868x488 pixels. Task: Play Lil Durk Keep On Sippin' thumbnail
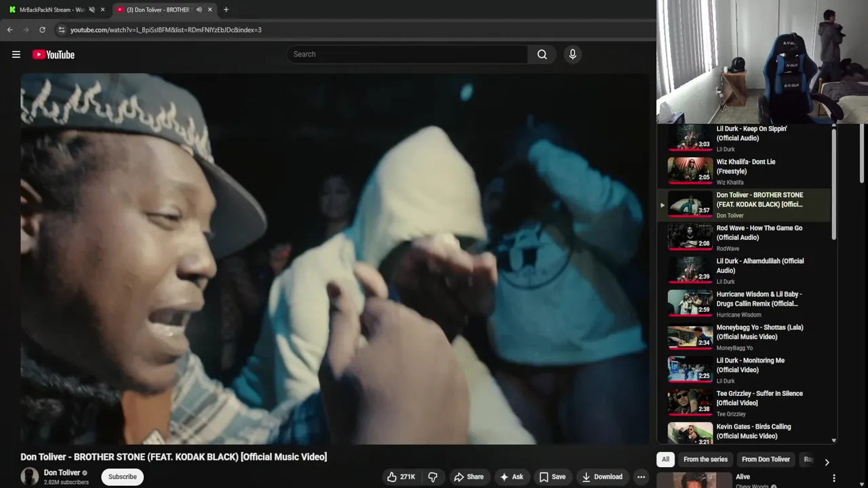[690, 137]
